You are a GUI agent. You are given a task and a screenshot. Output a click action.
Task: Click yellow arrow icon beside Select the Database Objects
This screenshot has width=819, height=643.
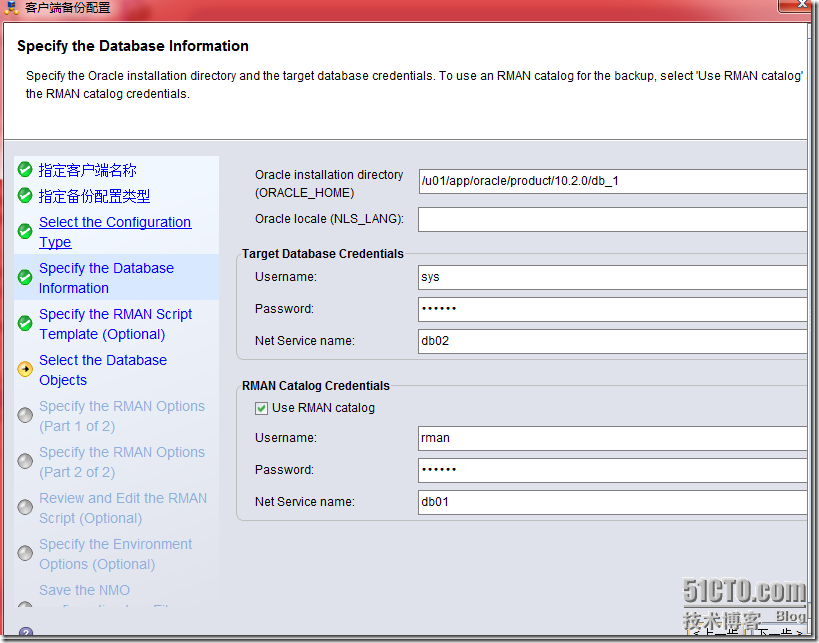[x=25, y=369]
